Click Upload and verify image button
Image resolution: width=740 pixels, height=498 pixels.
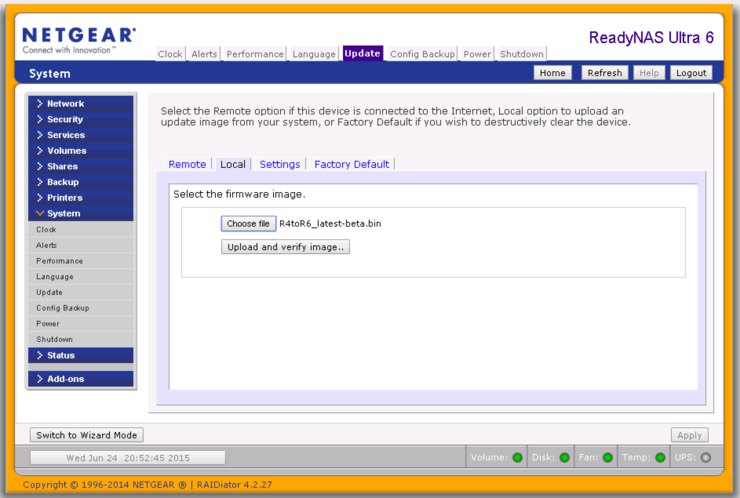286,247
